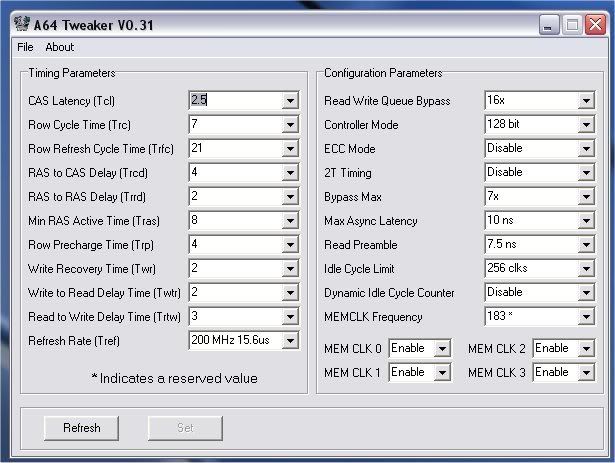Image resolution: width=615 pixels, height=463 pixels.
Task: Open the 2T Timing dropdown
Action: (x=586, y=173)
